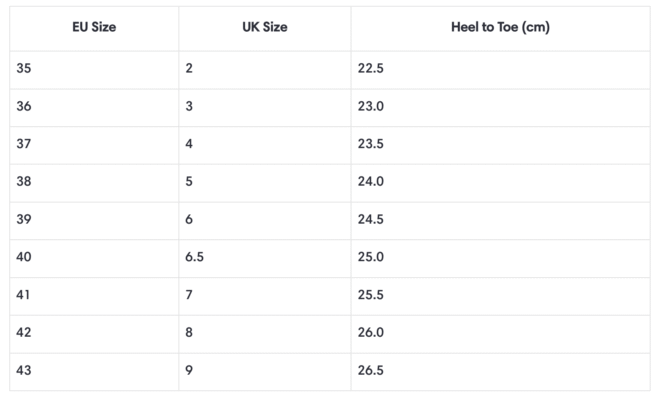Screen dimensions: 659x400
Task: Select the 24.5 measurement cell
Action: [x=371, y=220]
